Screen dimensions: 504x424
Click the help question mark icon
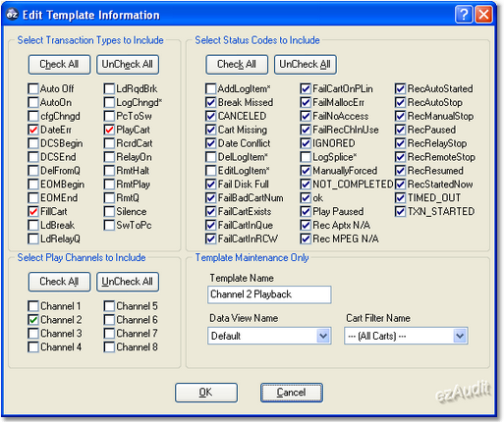[x=464, y=15]
